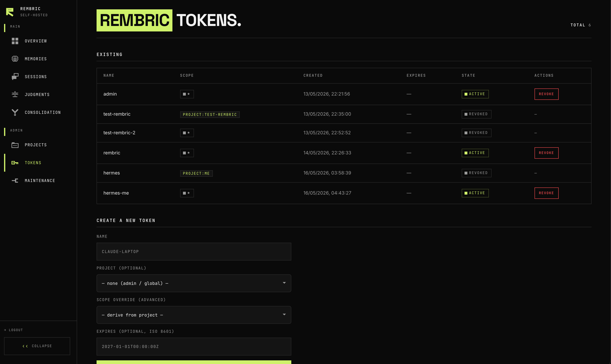Click the collapse double-chevron icon
The image size is (611, 364).
point(25,346)
